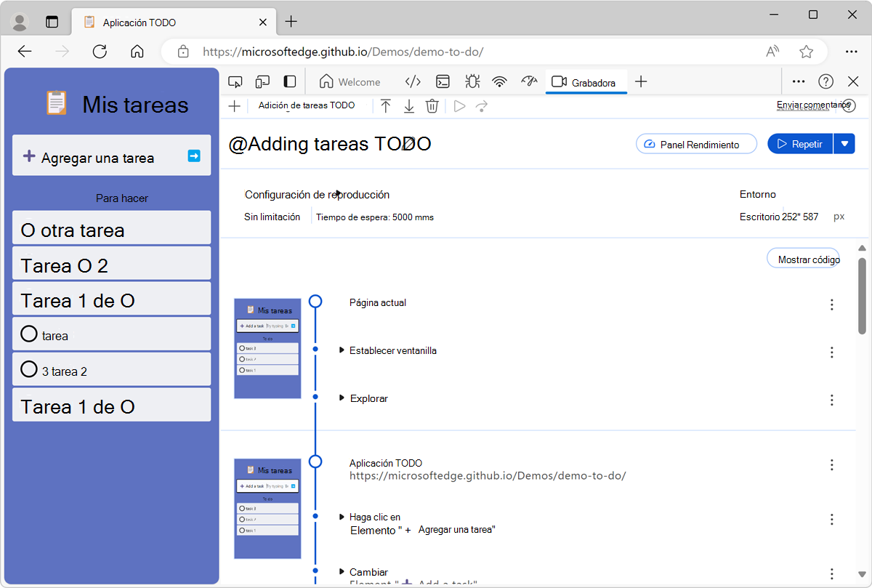Click the Aplicación TODO timeline marker
Image resolution: width=872 pixels, height=588 pixels.
[x=315, y=461]
